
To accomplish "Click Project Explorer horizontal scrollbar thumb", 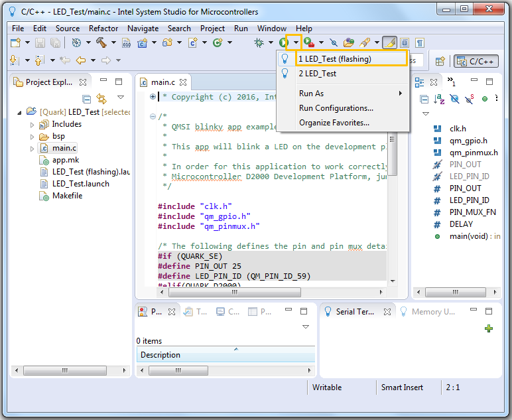I will pyautogui.click(x=65, y=370).
